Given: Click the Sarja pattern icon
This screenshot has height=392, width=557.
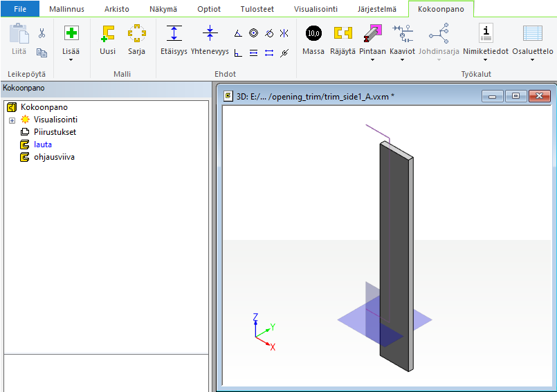Looking at the screenshot, I should pos(136,33).
